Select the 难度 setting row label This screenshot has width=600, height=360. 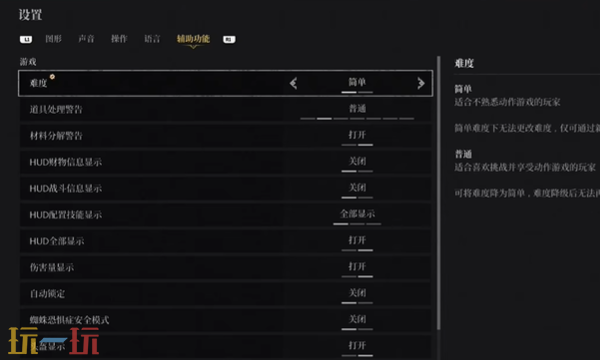(x=38, y=83)
